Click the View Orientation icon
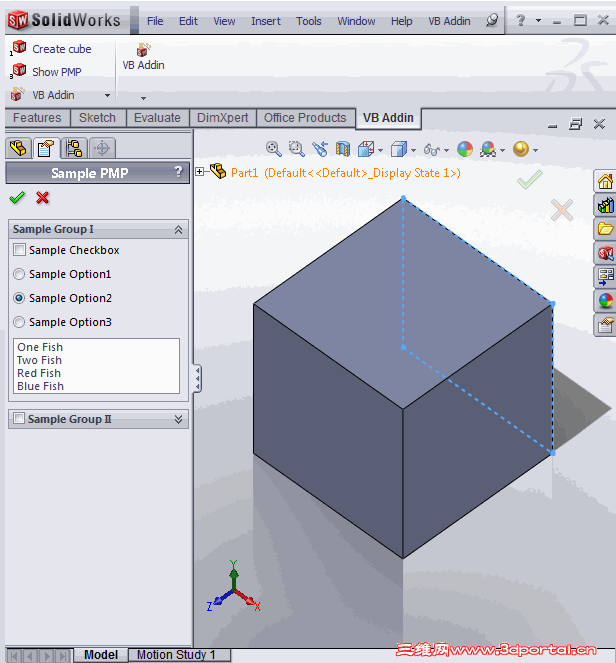Image resolution: width=616 pixels, height=663 pixels. (365, 149)
